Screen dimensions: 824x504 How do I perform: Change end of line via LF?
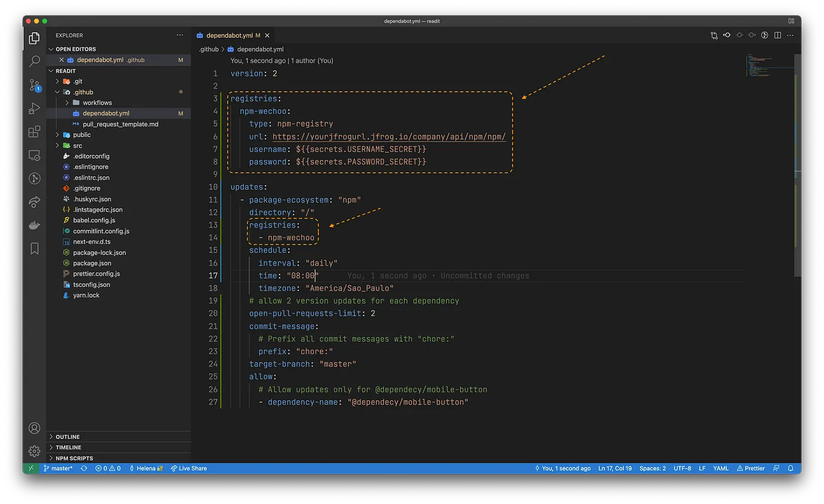click(x=702, y=469)
